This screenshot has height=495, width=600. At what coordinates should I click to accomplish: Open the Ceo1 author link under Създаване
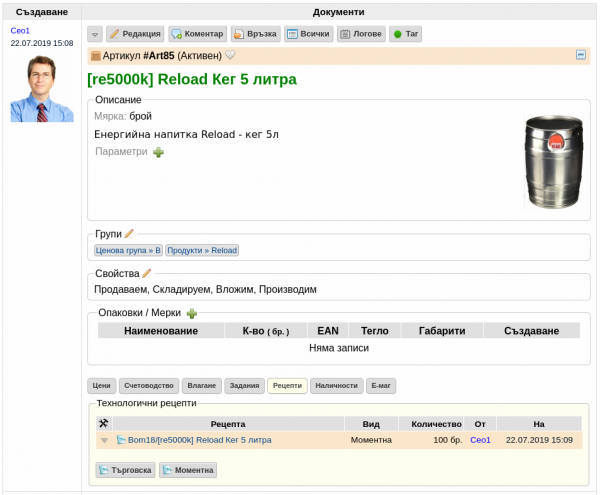pyautogui.click(x=20, y=31)
